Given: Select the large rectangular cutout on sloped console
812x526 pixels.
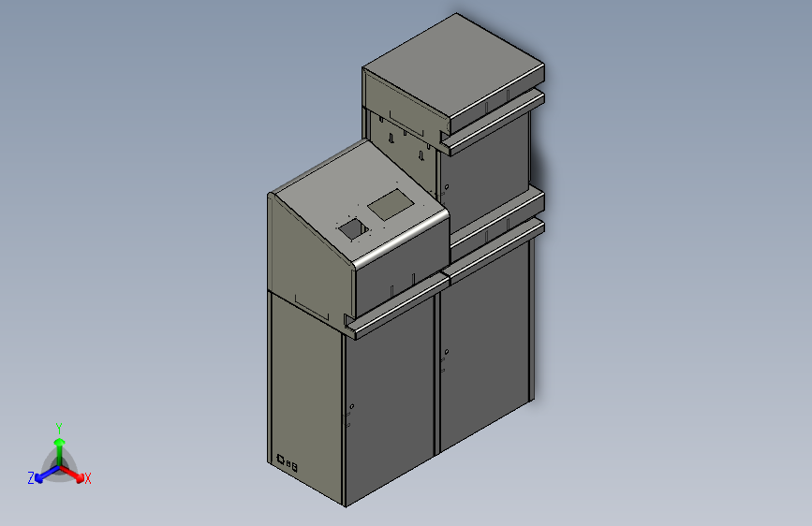Looking at the screenshot, I should (x=391, y=204).
